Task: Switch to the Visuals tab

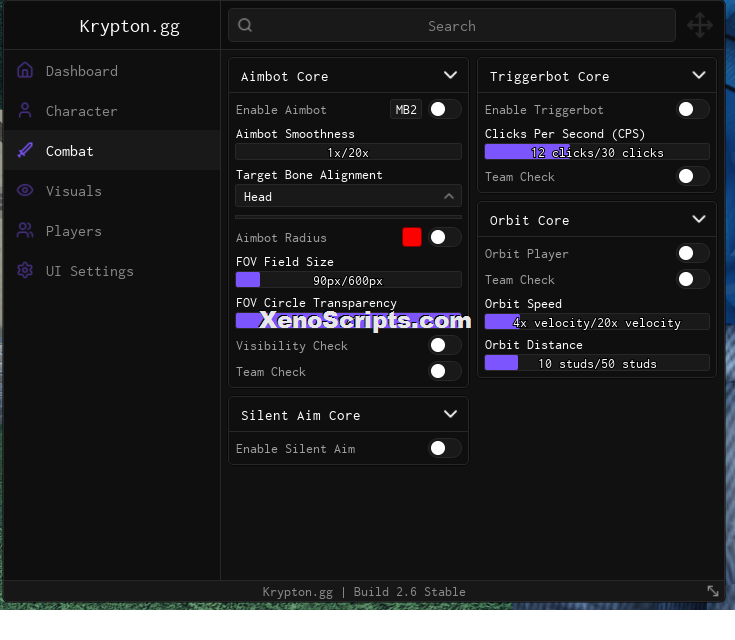Action: tap(112, 190)
